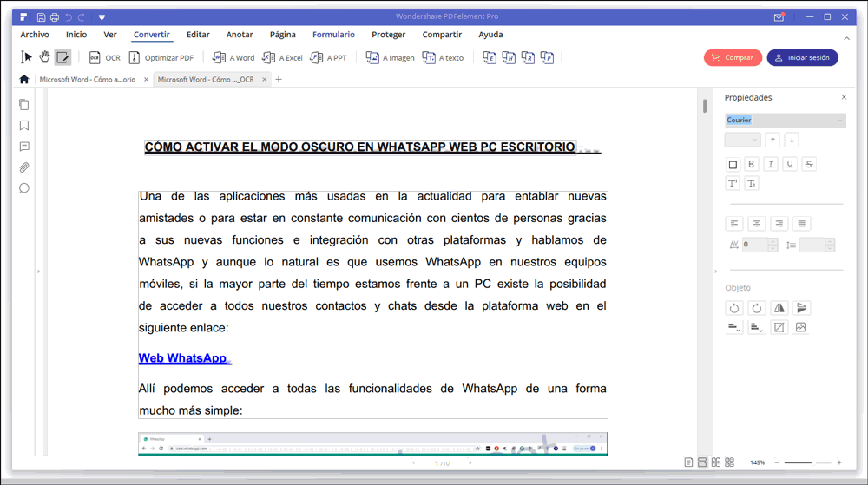Activate the Hand pan tool
This screenshot has height=485, width=868.
(x=44, y=57)
